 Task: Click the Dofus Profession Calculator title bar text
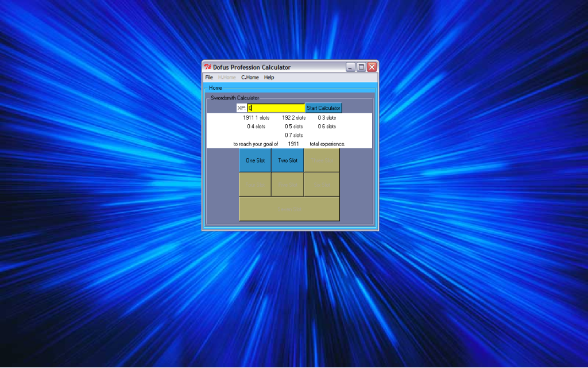252,67
